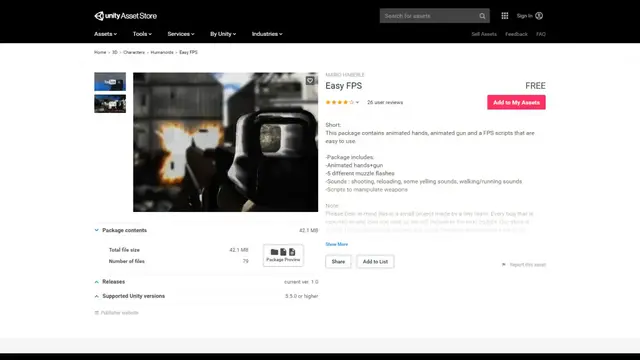Click the Report this asset flag

coord(524,264)
